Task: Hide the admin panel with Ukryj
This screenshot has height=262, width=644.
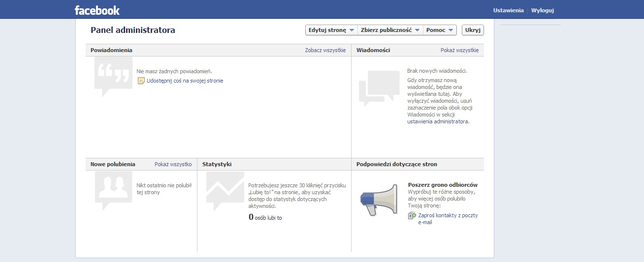Action: (473, 30)
